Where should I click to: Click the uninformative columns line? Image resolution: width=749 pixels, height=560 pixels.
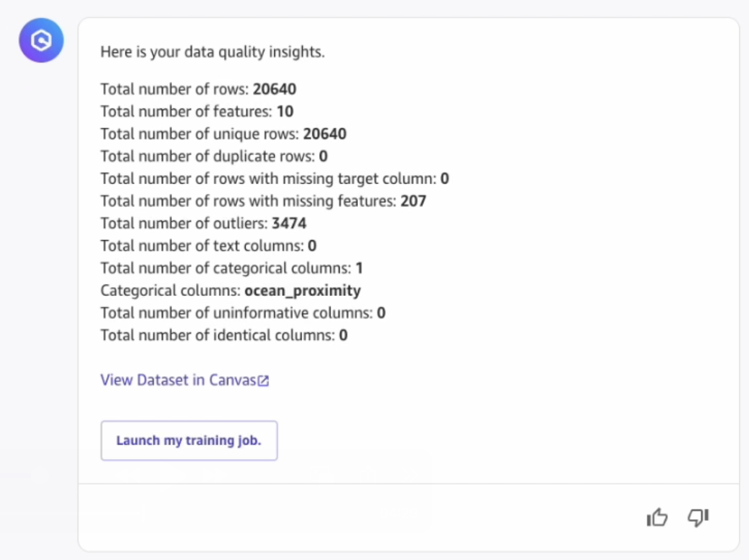coord(243,313)
